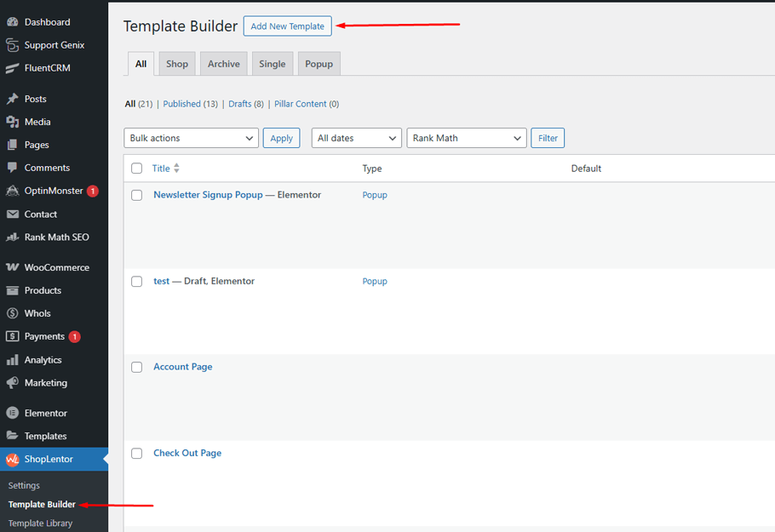Screen dimensions: 775x532
Task: Open the Media library icon
Action: coord(13,122)
